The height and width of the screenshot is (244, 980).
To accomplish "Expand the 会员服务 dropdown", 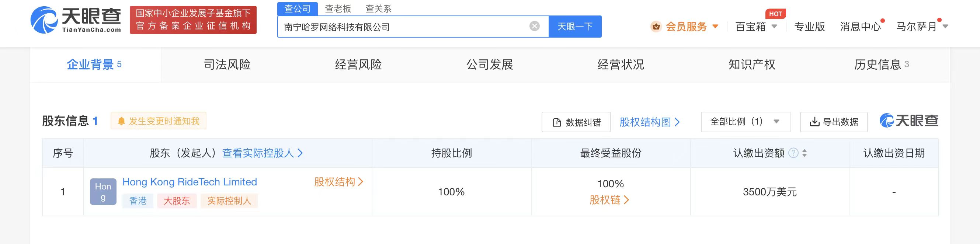I will (x=715, y=27).
